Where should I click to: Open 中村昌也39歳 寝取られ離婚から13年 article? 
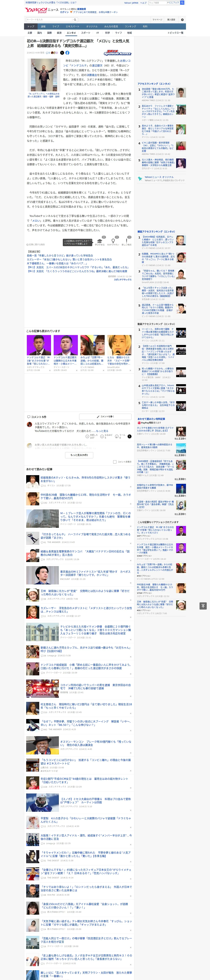tap(85, 497)
